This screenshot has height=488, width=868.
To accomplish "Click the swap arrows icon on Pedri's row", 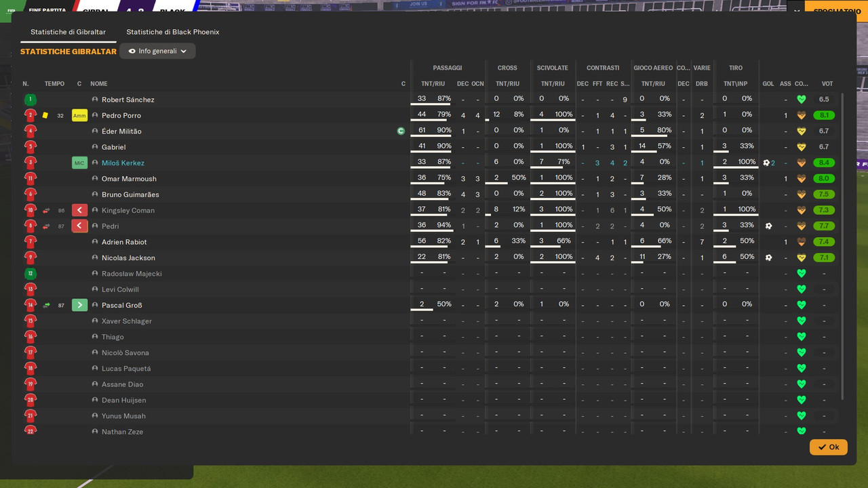I will (x=46, y=226).
